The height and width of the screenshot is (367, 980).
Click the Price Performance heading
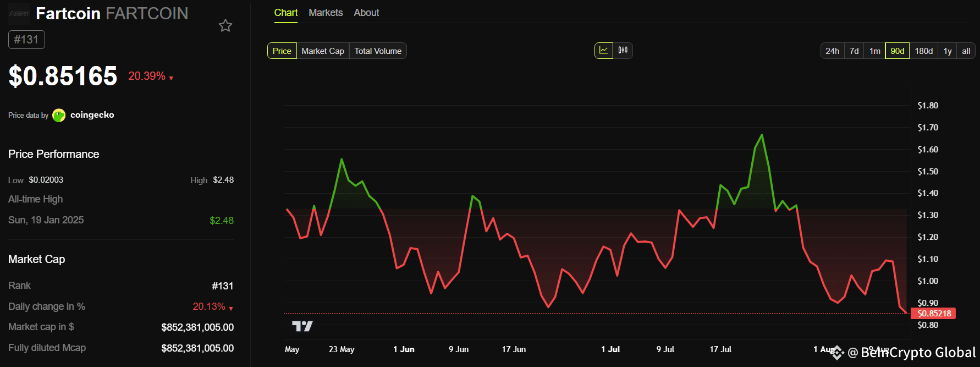click(x=53, y=154)
